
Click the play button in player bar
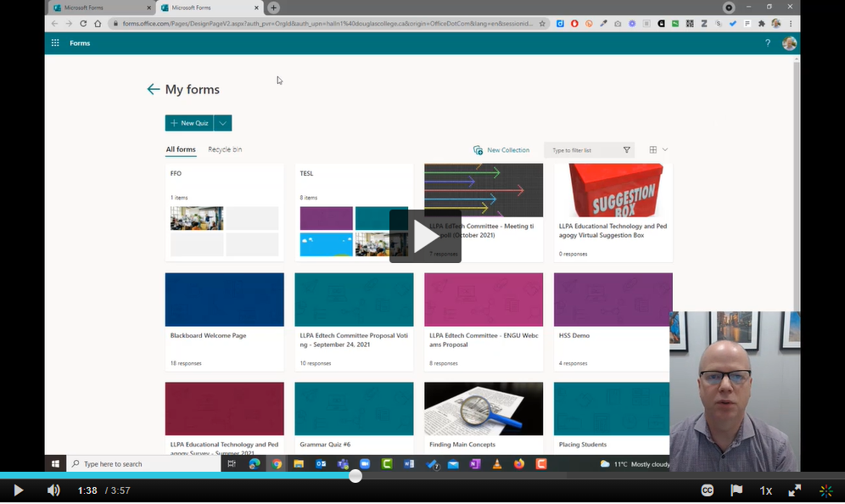pyautogui.click(x=18, y=490)
